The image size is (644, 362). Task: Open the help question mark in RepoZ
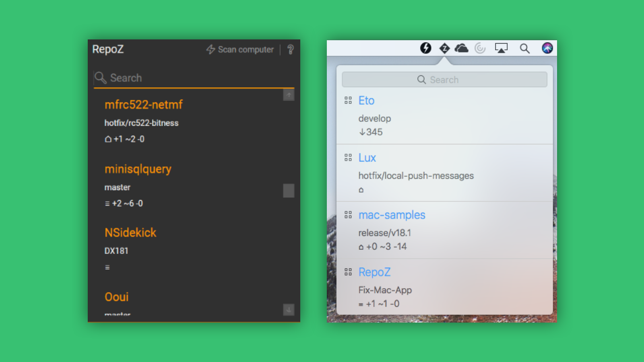point(291,49)
